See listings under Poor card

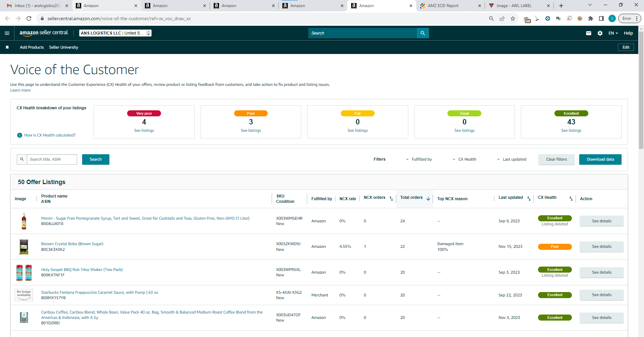[251, 130]
